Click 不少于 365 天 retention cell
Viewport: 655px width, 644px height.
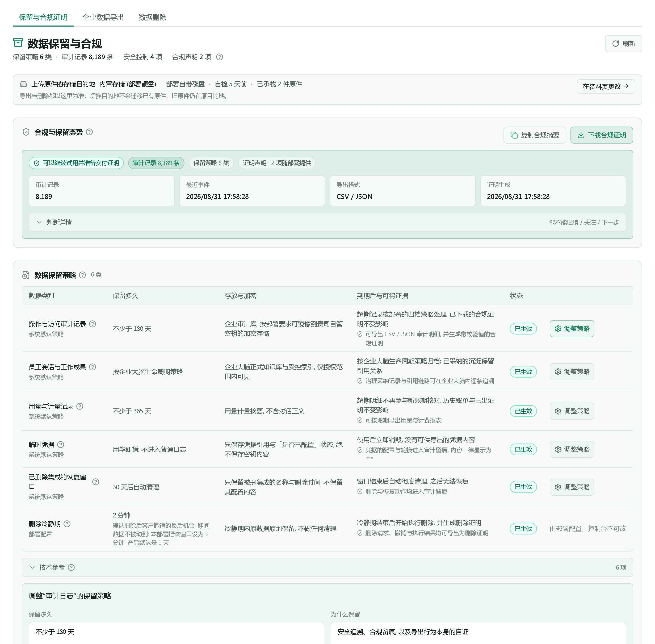(132, 411)
